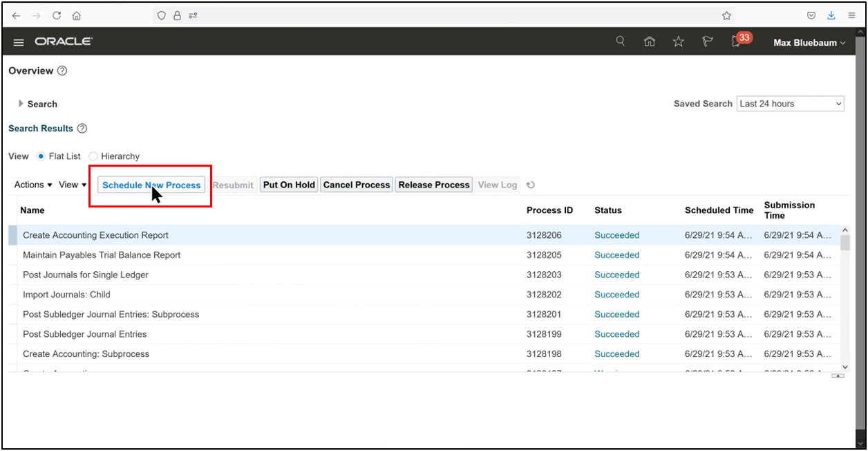Open notifications showing 33 alerts

click(x=735, y=42)
